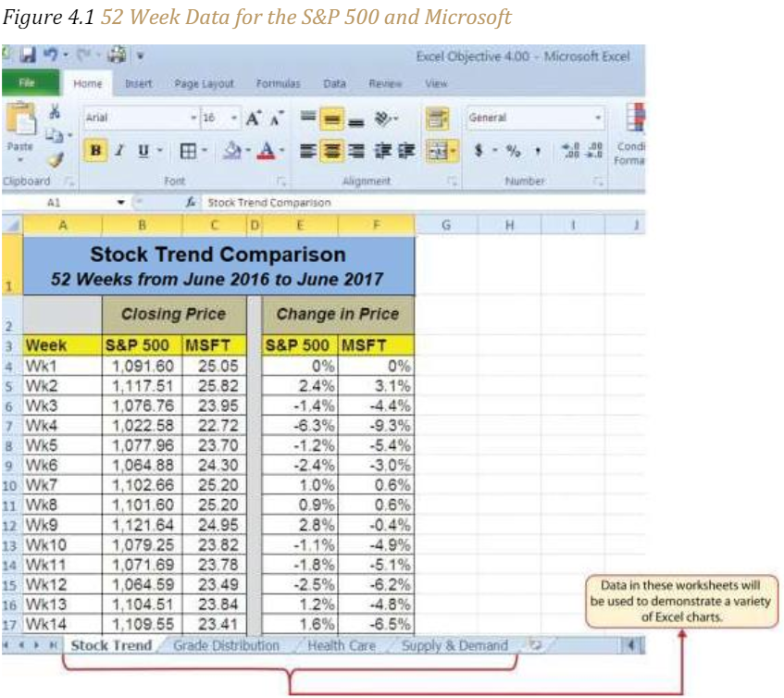Screen dimensions: 784x698
Task: Open the Font dialog box launcher
Action: pos(281,181)
